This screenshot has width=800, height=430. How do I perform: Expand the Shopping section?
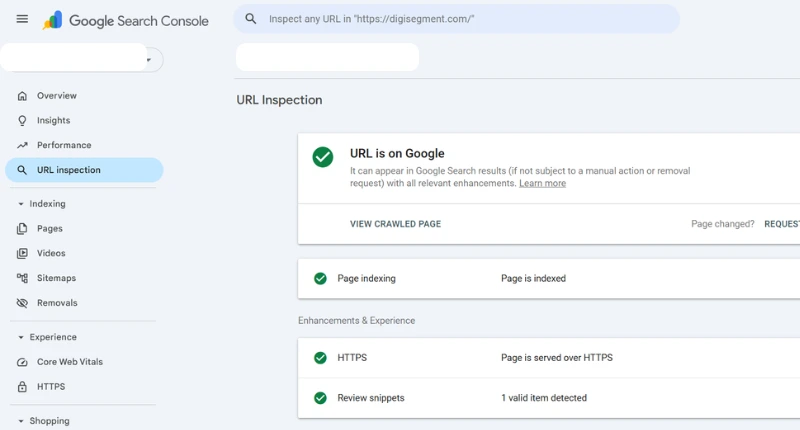21,421
